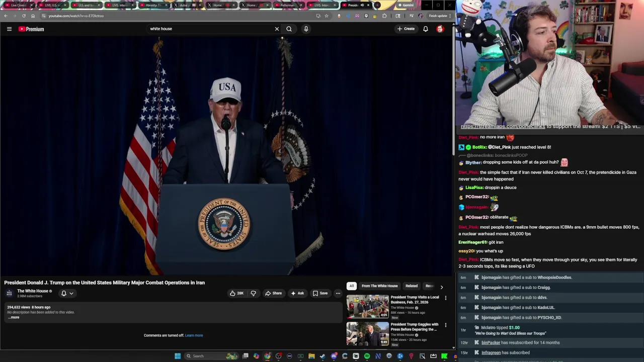Viewport: 644px width, 362px height.
Task: Click the video player showing Trump at podium
Action: tap(226, 156)
